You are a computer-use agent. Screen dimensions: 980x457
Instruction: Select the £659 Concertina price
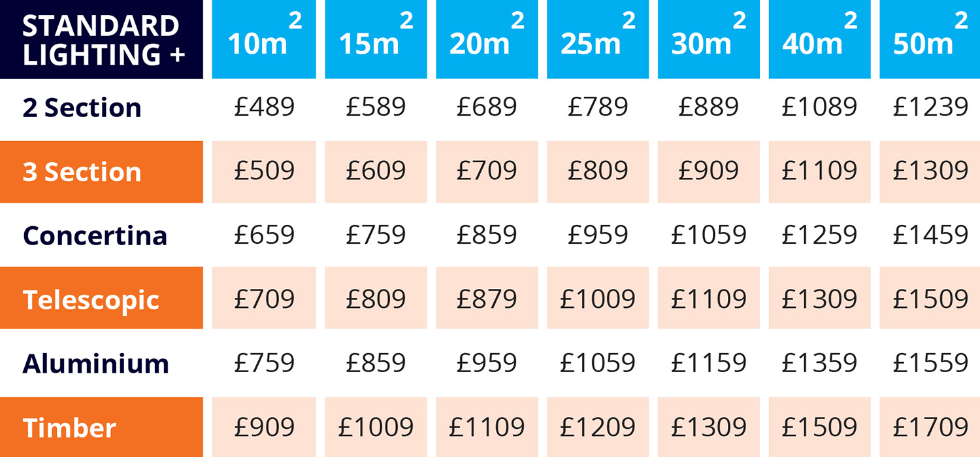click(x=264, y=235)
